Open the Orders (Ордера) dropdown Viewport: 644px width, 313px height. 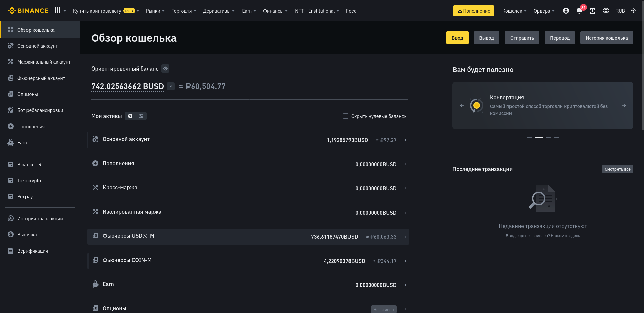(x=544, y=11)
